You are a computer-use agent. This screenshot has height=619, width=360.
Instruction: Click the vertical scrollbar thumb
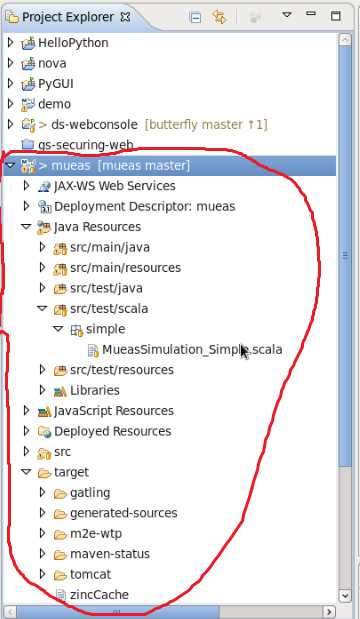(x=345, y=256)
